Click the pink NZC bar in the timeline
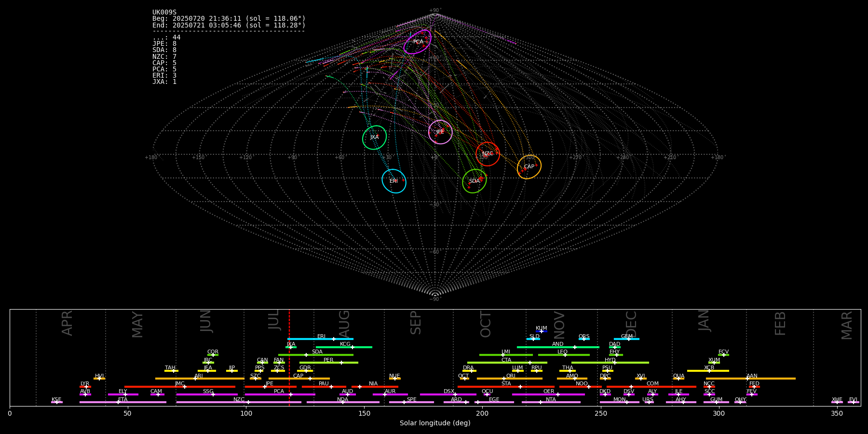Image resolution: width=868 pixels, height=434 pixels. pos(239,402)
